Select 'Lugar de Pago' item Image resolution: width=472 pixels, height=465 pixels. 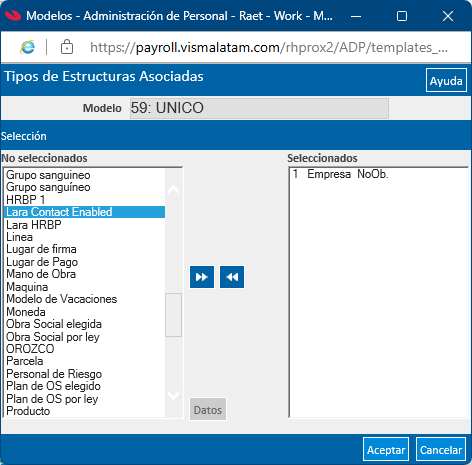85,262
